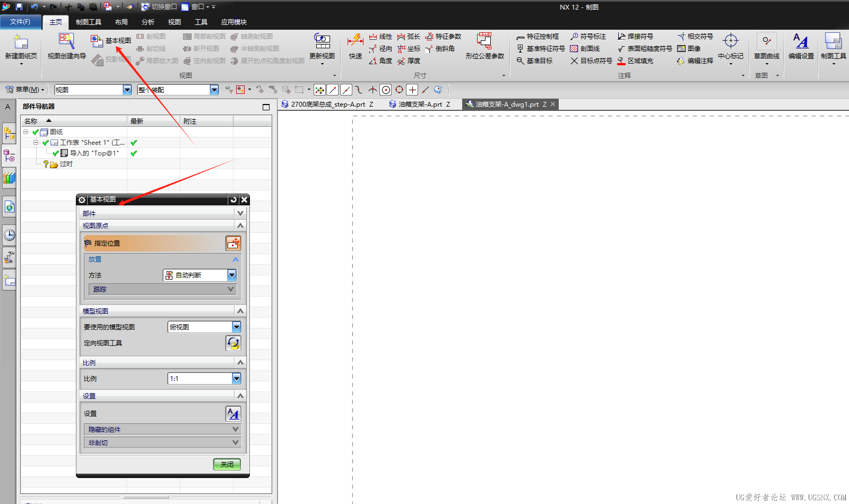Collapse the 图纸 tree node
Viewport: 849px width, 504px height.
[25, 132]
